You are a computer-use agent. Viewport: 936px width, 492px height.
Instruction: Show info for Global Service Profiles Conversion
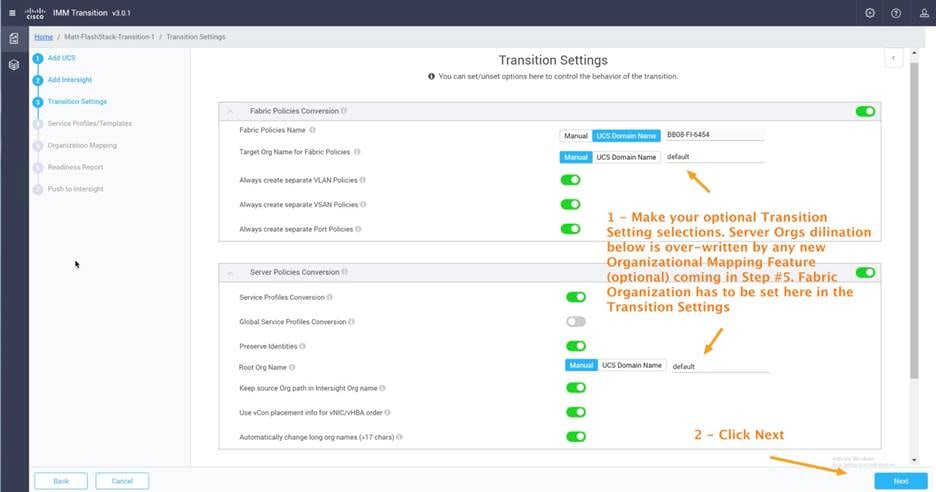tap(352, 321)
